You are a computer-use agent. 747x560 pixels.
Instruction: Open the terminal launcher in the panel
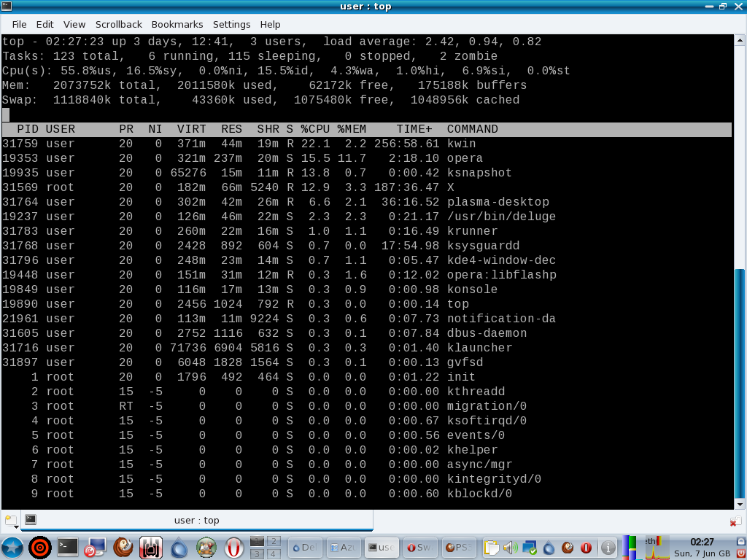68,547
